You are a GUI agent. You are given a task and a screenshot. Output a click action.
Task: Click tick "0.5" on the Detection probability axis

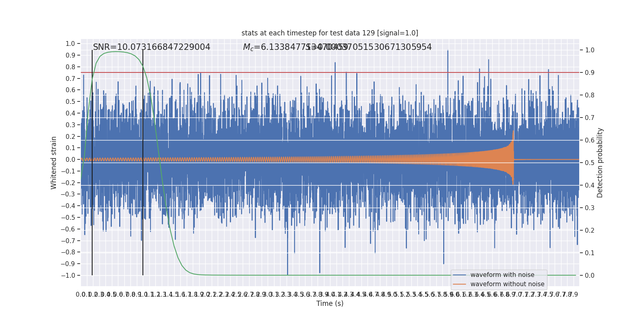click(x=590, y=163)
